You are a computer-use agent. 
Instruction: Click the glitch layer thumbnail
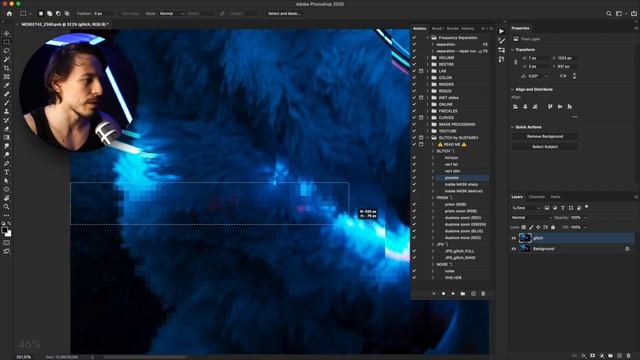[525, 238]
